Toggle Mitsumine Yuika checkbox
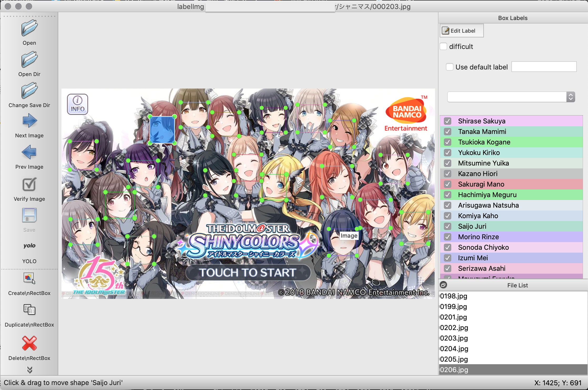 pyautogui.click(x=447, y=163)
